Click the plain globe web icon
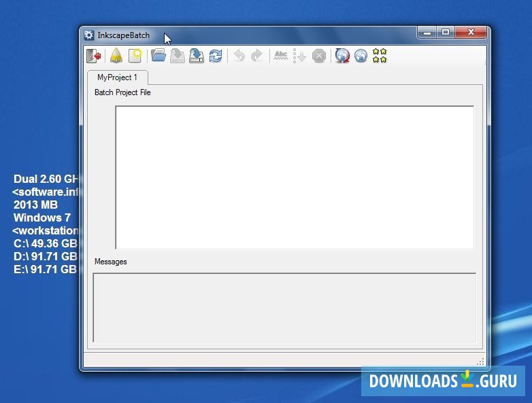Image resolution: width=532 pixels, height=403 pixels. tap(361, 56)
